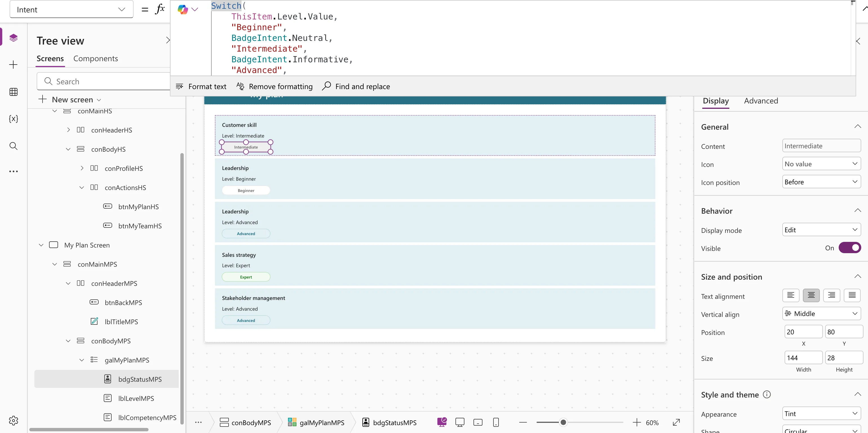Switch to the Advanced properties tab

click(x=761, y=101)
